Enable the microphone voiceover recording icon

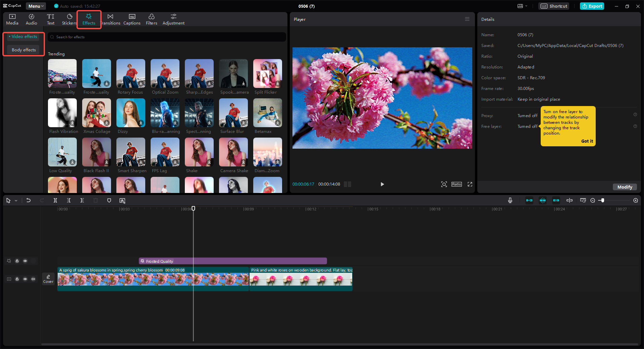click(510, 200)
